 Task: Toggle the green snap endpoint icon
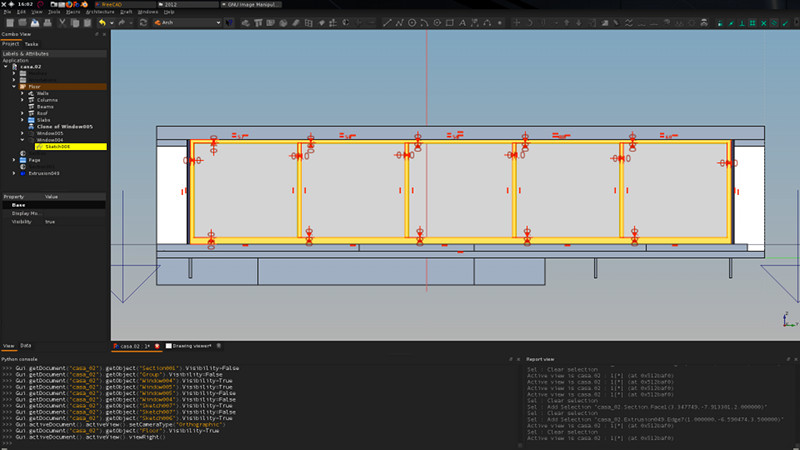point(731,23)
